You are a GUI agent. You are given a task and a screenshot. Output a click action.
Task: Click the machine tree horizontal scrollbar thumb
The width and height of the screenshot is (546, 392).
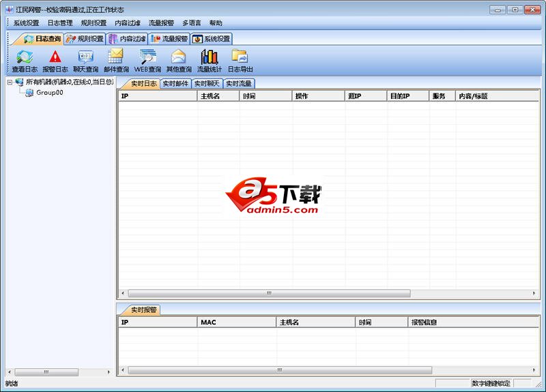46,372
